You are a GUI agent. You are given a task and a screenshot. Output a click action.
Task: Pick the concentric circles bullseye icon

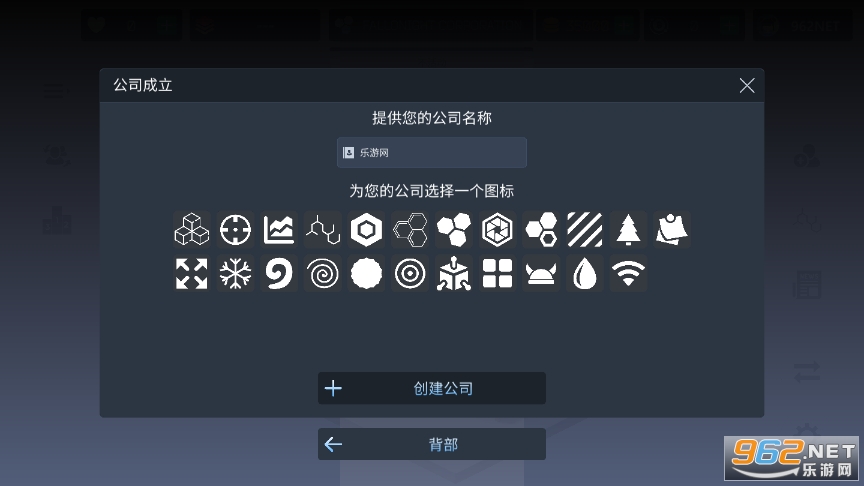[x=410, y=273]
